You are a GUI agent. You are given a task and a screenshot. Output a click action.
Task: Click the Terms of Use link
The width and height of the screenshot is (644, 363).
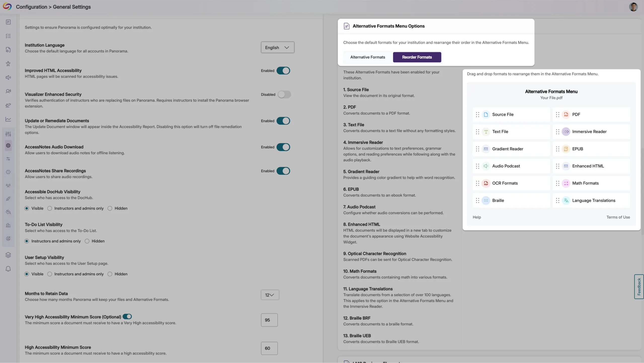pyautogui.click(x=618, y=217)
